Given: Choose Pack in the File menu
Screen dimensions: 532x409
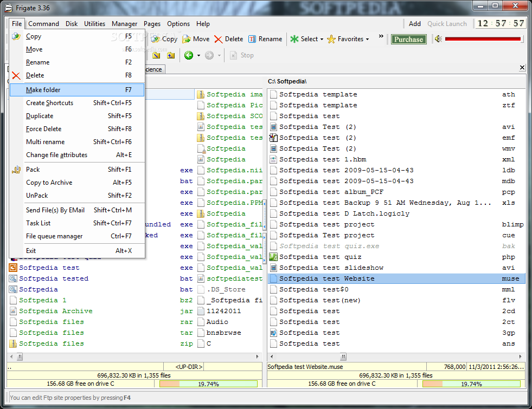Looking at the screenshot, I should 77,170.
